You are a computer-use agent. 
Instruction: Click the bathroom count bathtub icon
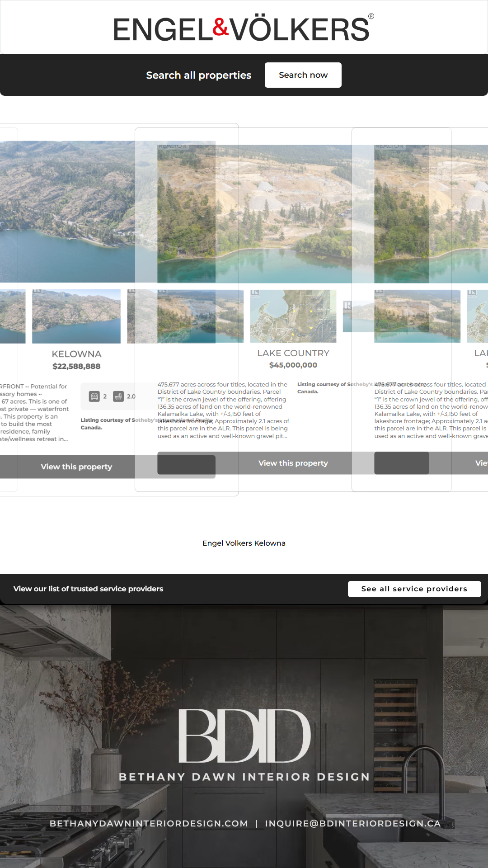118,396
